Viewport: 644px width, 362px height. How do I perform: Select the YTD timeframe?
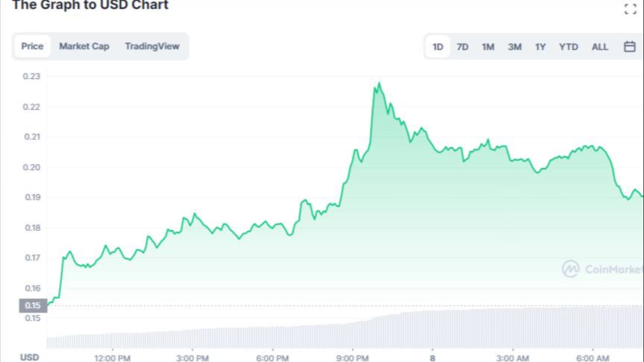[x=568, y=46]
